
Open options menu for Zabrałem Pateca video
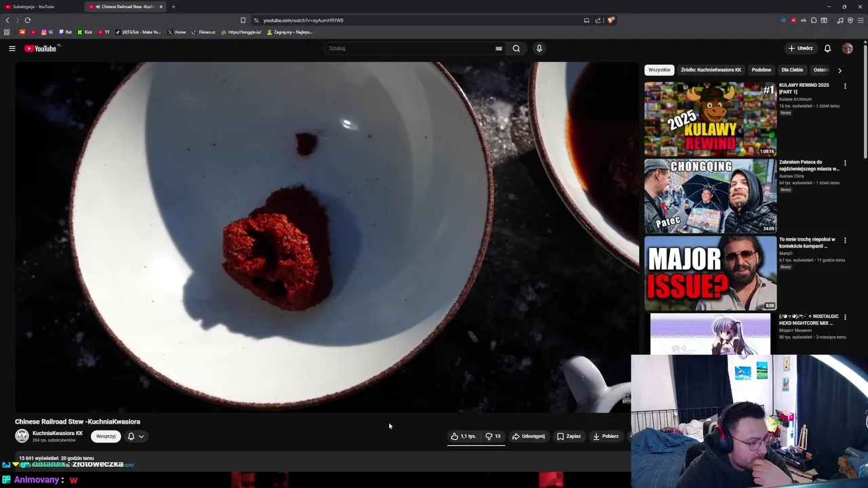click(x=845, y=163)
